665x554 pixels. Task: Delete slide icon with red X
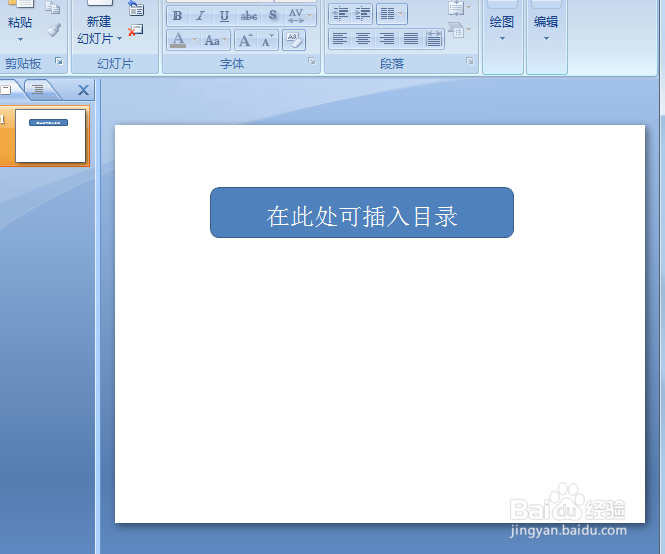(x=136, y=31)
